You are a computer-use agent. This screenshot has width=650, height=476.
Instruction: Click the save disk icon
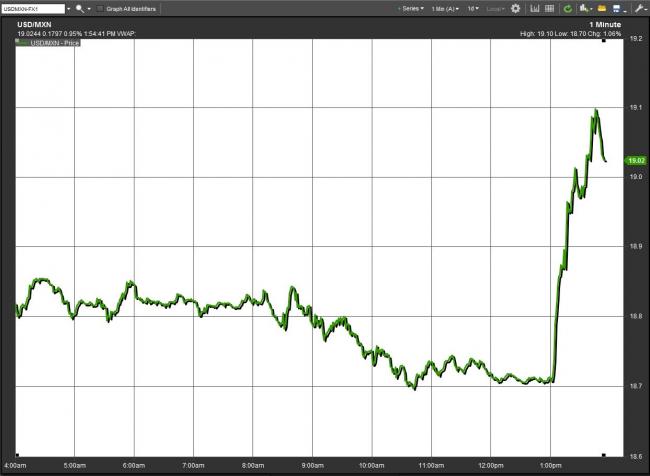pyautogui.click(x=617, y=8)
